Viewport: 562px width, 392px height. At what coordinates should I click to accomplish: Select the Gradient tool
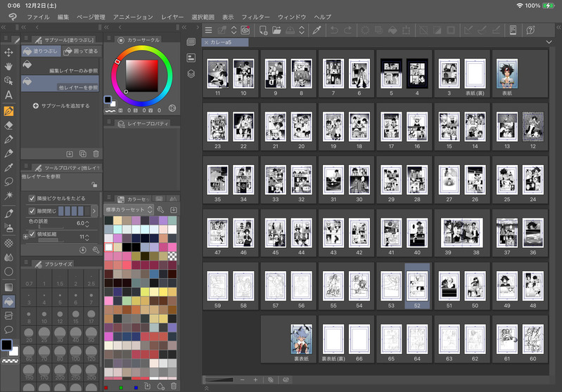click(x=8, y=287)
